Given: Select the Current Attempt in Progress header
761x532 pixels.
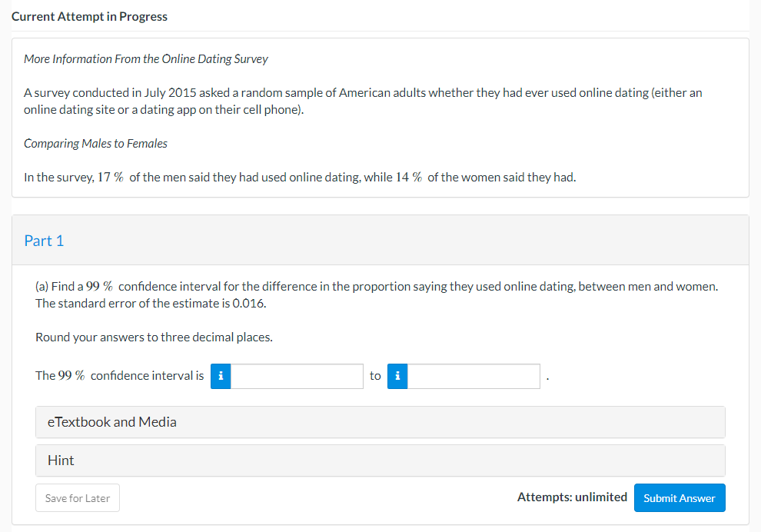Looking at the screenshot, I should click(x=89, y=15).
